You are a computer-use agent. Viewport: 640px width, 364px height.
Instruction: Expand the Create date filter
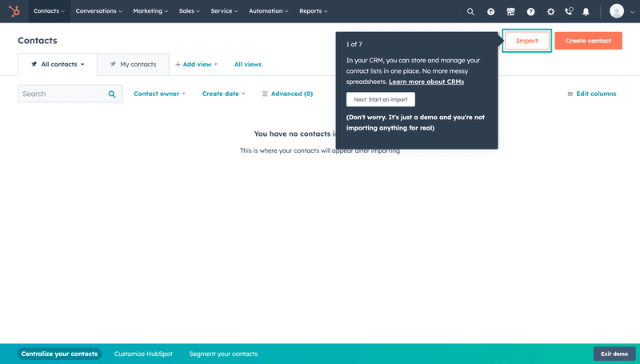tap(223, 94)
